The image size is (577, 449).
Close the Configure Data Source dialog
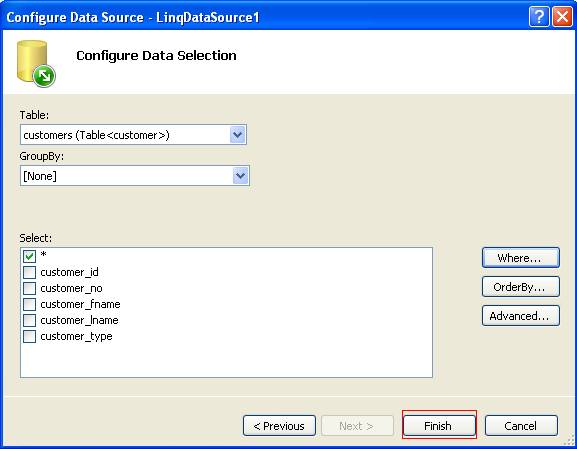coord(562,17)
